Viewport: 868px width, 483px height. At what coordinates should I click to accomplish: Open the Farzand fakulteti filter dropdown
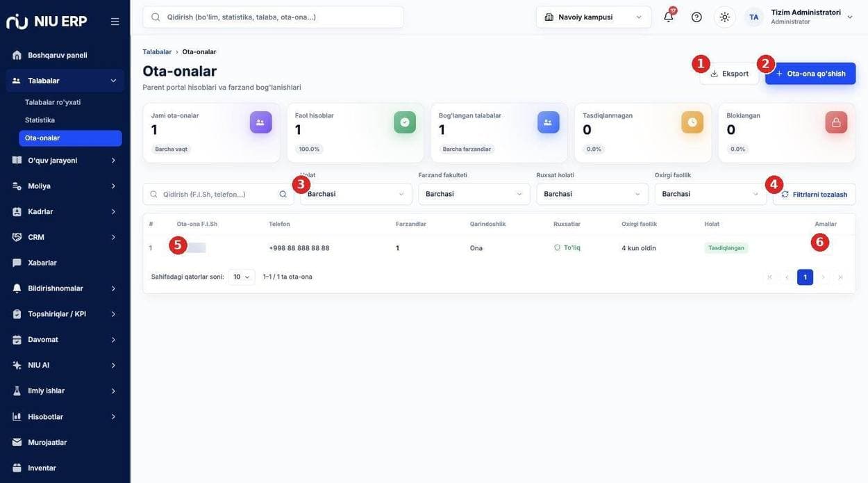coord(474,194)
